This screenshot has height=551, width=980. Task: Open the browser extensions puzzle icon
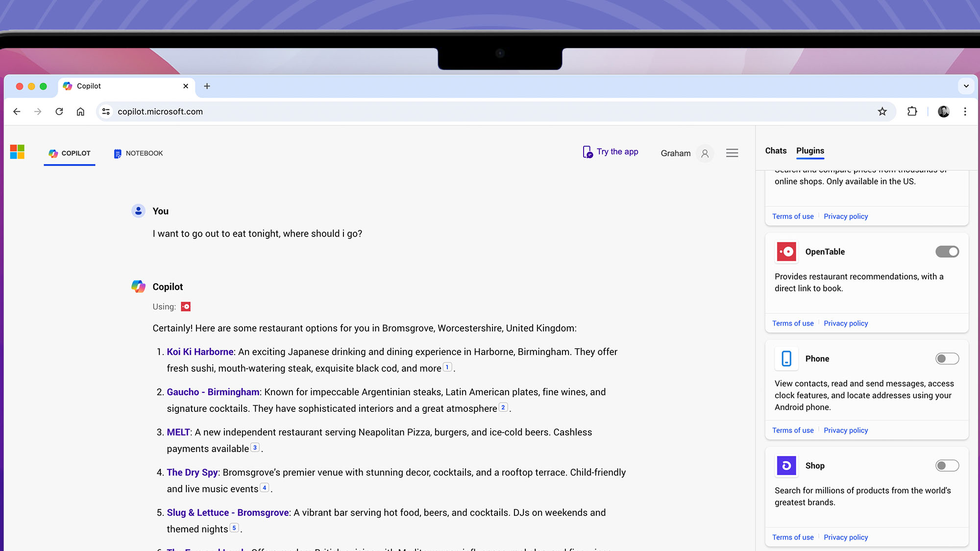(x=912, y=112)
